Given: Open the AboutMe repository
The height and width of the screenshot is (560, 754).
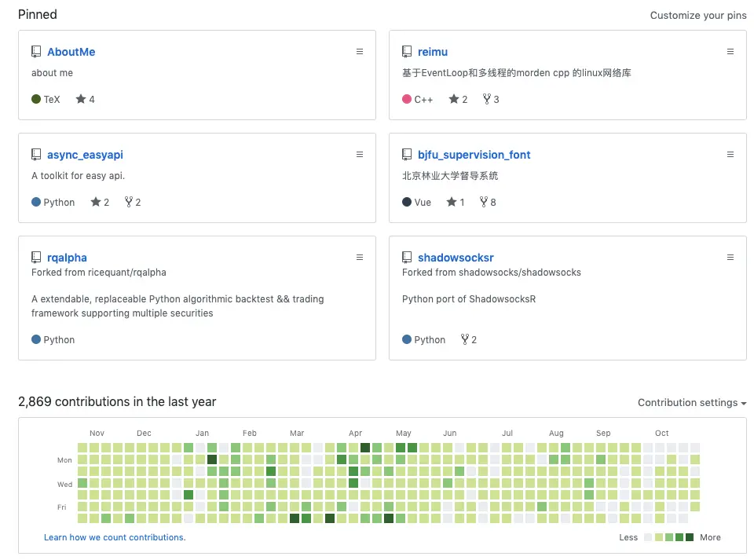Looking at the screenshot, I should (x=70, y=52).
